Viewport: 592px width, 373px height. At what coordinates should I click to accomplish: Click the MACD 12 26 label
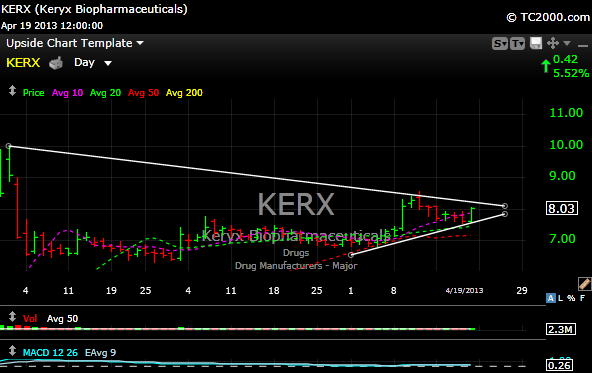50,353
